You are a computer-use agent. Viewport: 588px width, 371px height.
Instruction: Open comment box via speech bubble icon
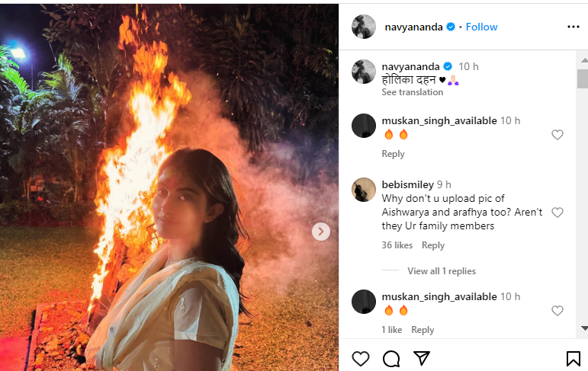click(x=391, y=358)
